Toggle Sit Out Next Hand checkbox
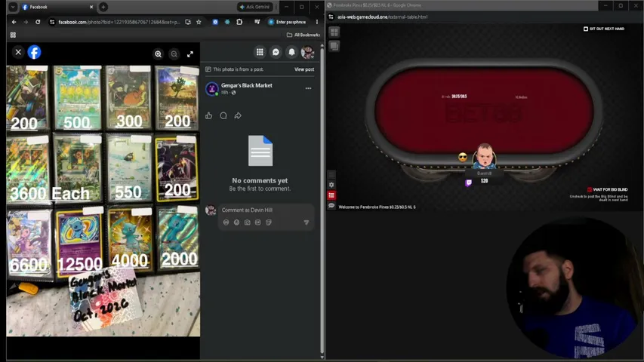Screen dimensions: 644x362 point(586,29)
